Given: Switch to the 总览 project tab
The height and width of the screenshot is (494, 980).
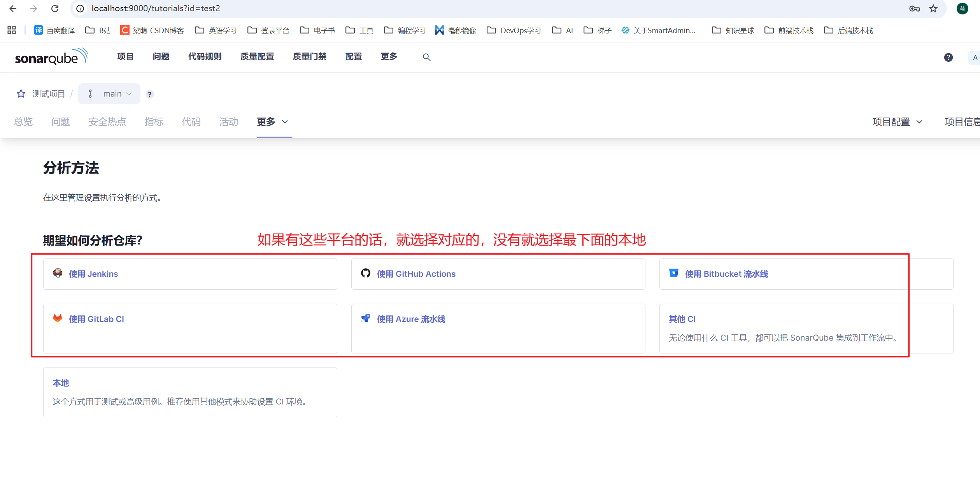Looking at the screenshot, I should click(x=23, y=122).
